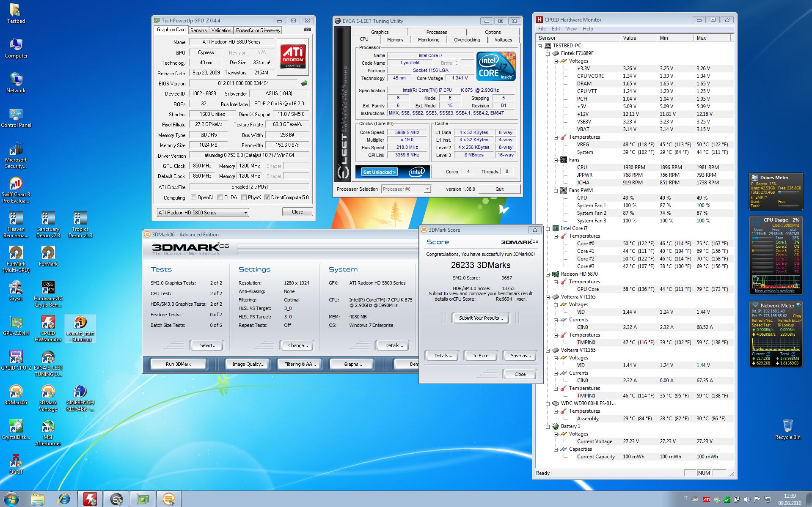Uncheck the DirectCompute 5.0 checkbox
The width and height of the screenshot is (812, 507).
267,197
